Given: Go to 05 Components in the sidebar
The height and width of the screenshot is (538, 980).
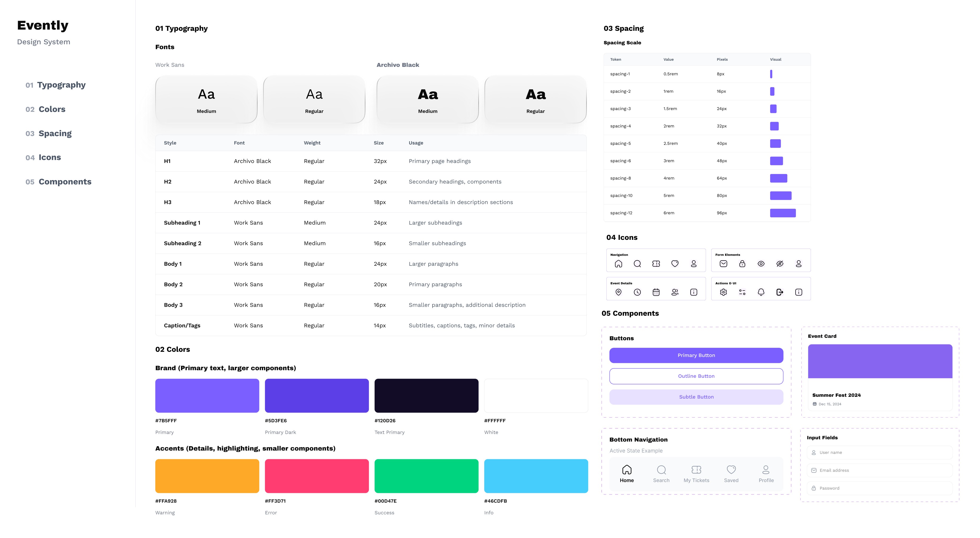Looking at the screenshot, I should pyautogui.click(x=59, y=182).
